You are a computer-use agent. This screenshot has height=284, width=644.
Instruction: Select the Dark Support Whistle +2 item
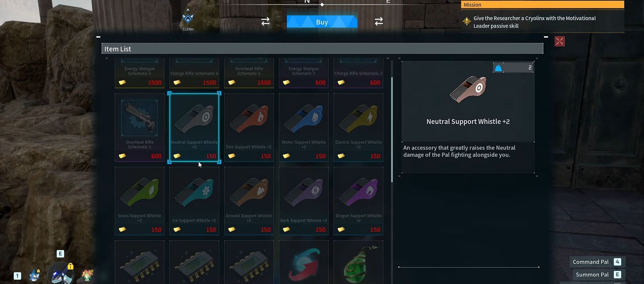pos(304,201)
